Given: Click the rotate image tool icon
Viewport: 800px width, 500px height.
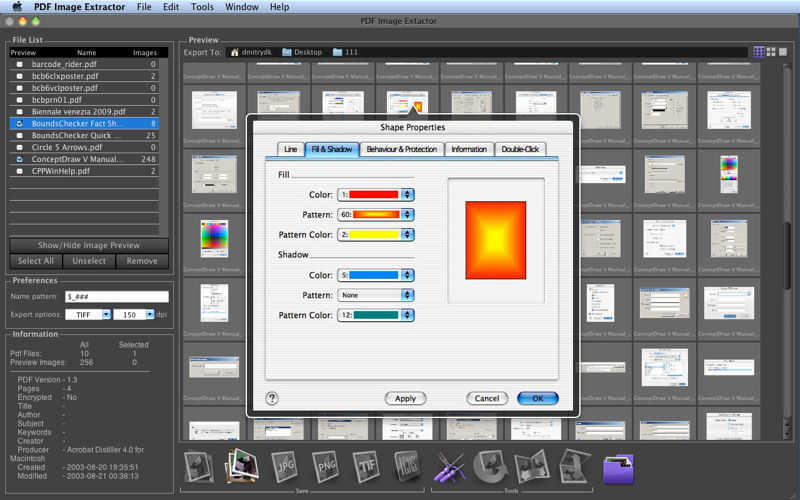Looking at the screenshot, I should (490, 466).
